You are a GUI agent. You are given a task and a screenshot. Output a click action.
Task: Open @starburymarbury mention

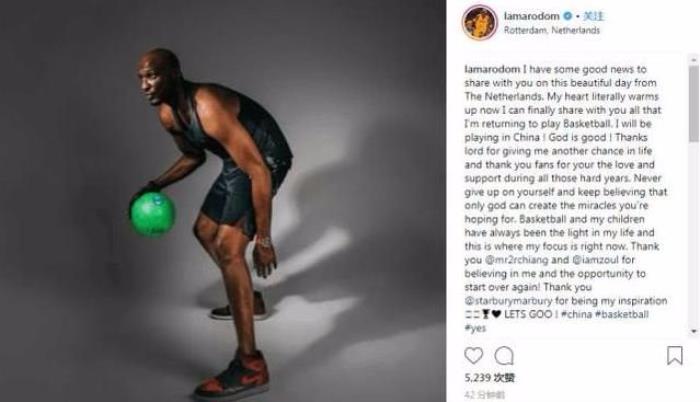[508, 301]
